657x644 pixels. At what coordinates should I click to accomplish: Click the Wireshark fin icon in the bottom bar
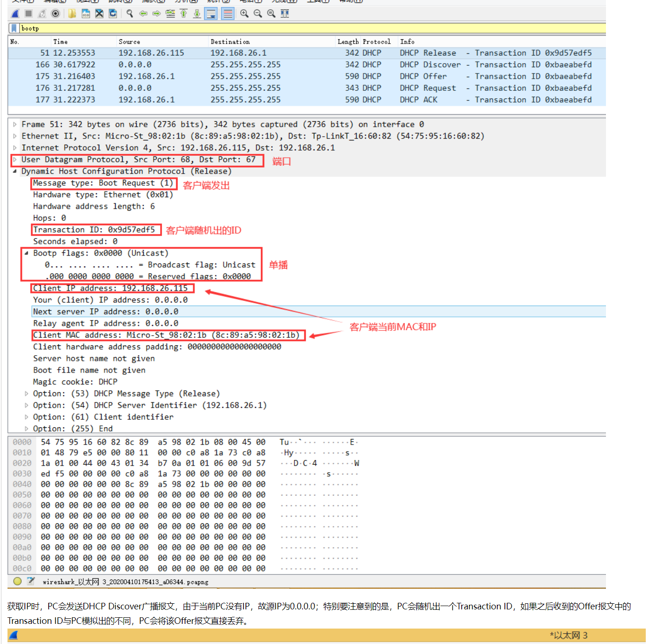tap(13, 635)
